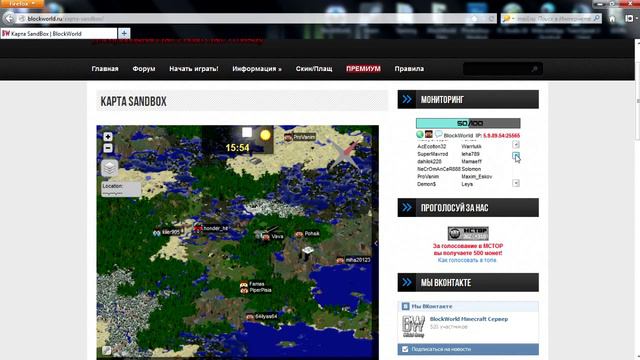Click Leya in the player list
This screenshot has width=640, height=360.
(x=467, y=184)
